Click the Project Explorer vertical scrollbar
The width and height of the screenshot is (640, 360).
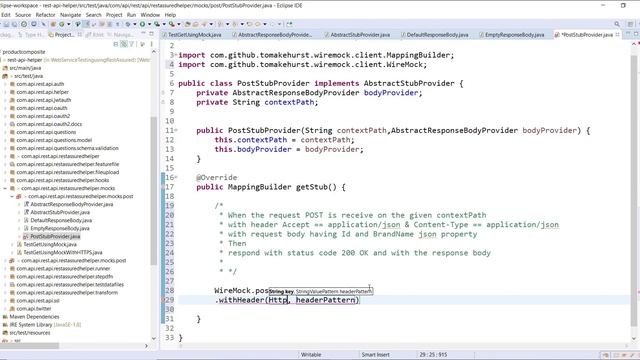pyautogui.click(x=153, y=192)
